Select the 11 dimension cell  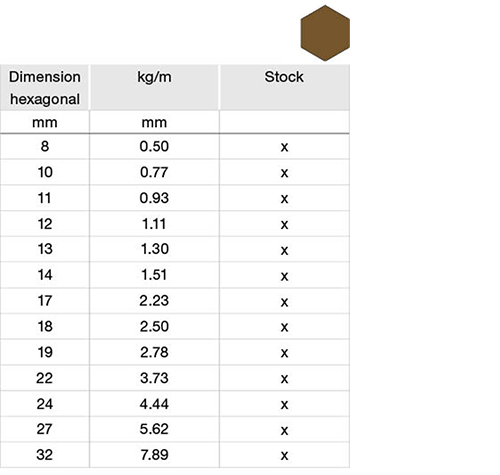(x=45, y=198)
